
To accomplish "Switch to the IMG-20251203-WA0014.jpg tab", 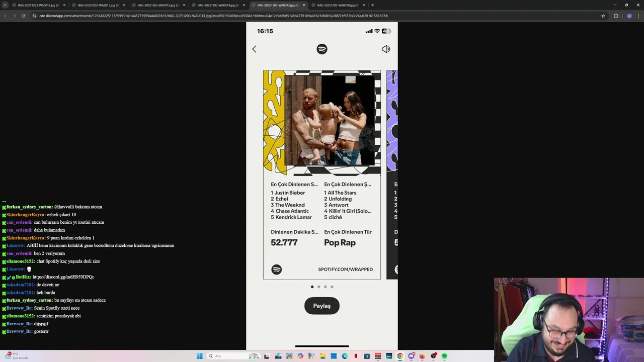I will (217, 5).
